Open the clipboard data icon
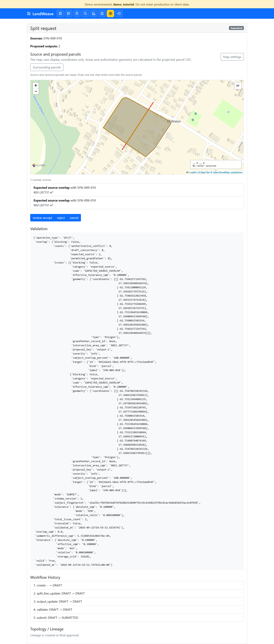This screenshot has width=274, height=644. pyautogui.click(x=102, y=13)
